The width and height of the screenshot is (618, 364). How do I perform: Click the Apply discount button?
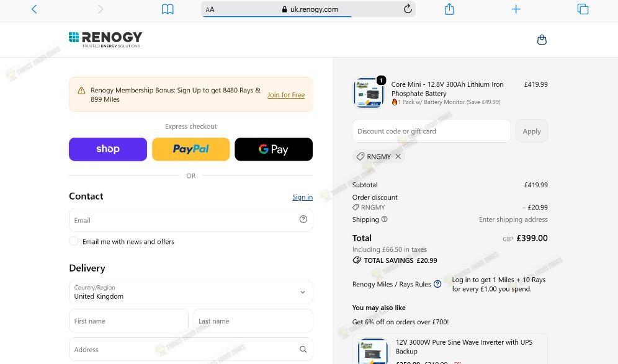coord(532,131)
